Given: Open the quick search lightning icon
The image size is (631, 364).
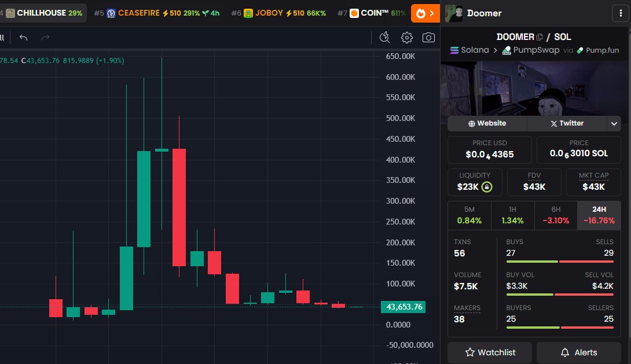Looking at the screenshot, I should [x=385, y=38].
